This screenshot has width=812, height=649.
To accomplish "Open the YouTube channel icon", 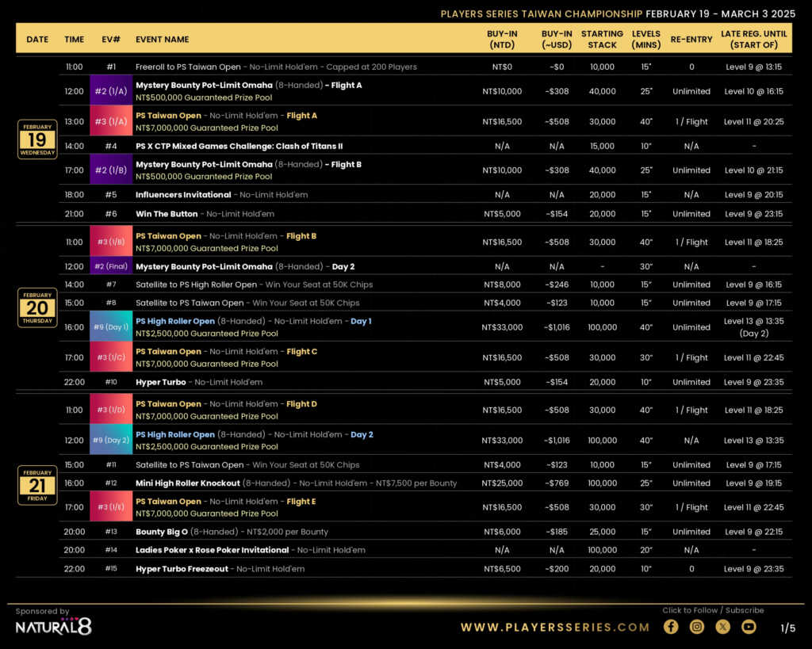I will tap(749, 627).
